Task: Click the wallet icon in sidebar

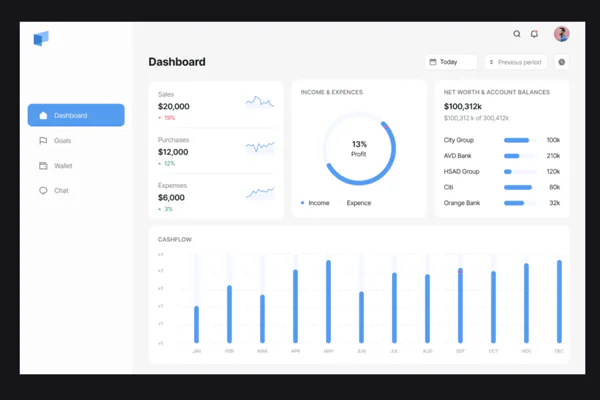Action: click(x=43, y=166)
